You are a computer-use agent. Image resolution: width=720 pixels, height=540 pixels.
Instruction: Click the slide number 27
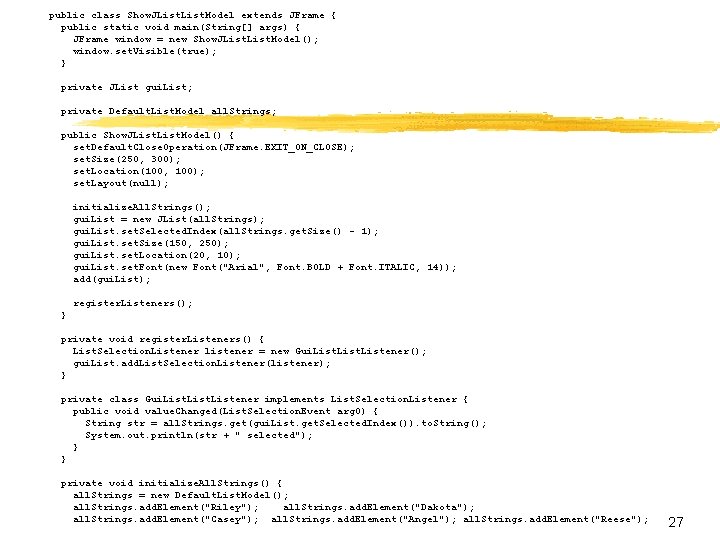(x=675, y=522)
